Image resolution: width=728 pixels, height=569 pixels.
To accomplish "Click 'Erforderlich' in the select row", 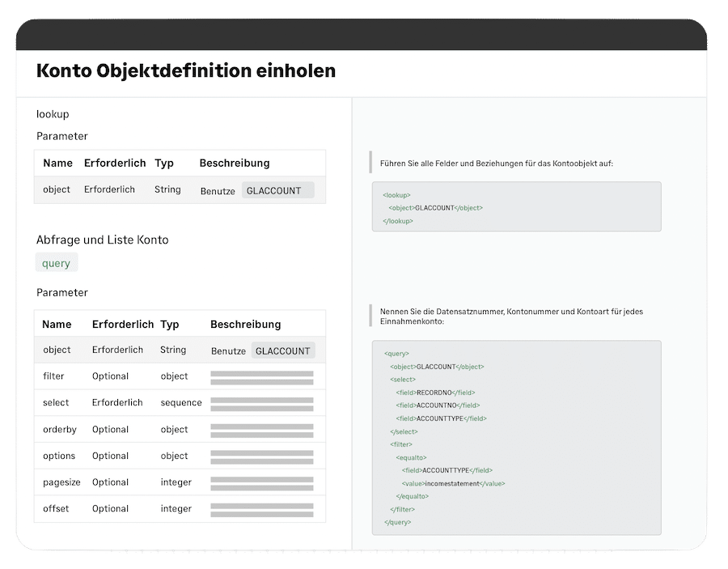I will point(117,402).
